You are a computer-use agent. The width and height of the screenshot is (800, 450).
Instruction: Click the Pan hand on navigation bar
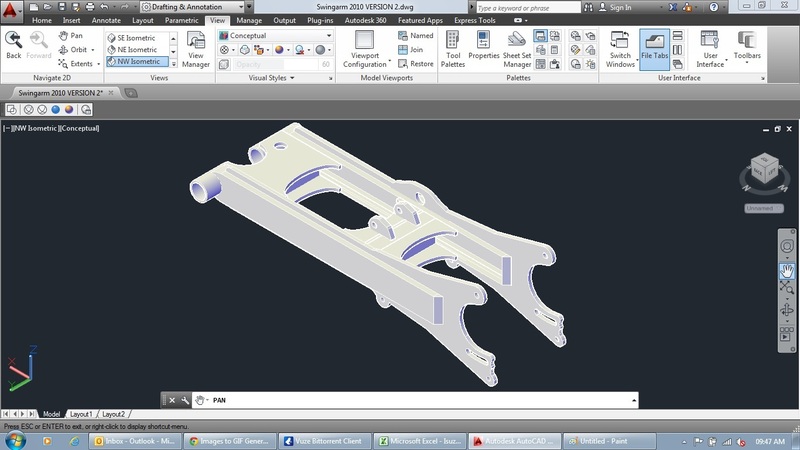(x=787, y=271)
